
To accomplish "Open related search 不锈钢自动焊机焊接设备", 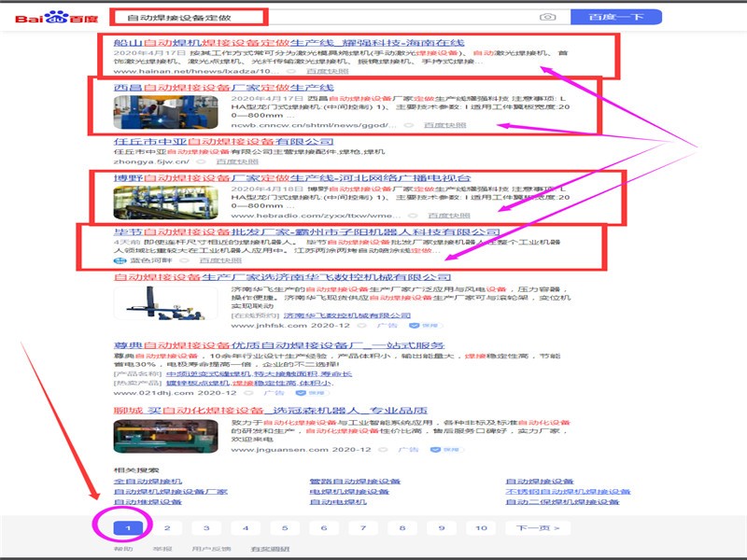I will tap(568, 492).
